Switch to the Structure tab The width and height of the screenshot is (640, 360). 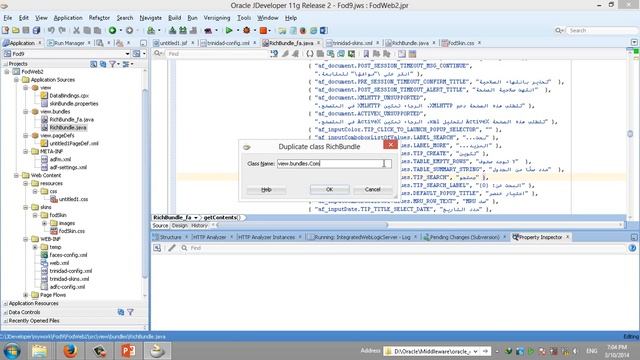(x=170, y=237)
